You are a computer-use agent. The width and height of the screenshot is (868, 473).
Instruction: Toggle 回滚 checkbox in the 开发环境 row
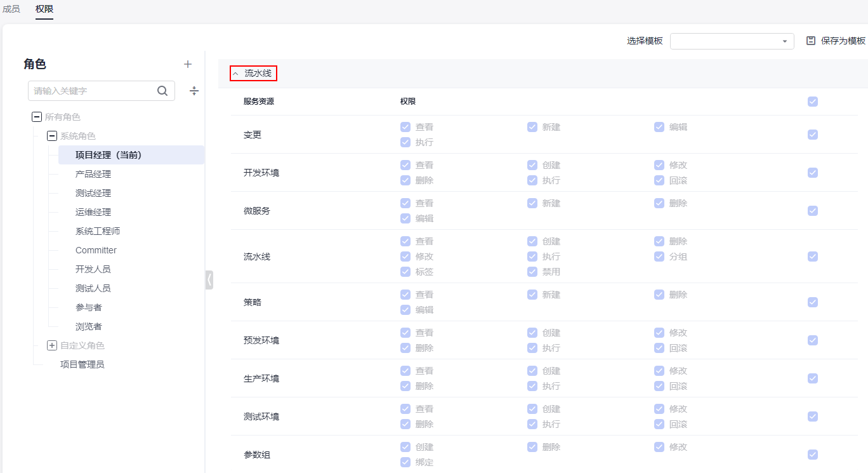659,180
